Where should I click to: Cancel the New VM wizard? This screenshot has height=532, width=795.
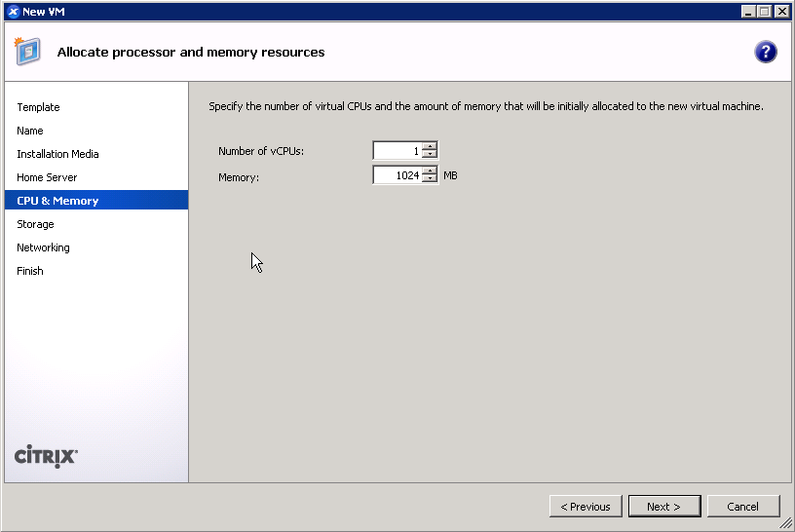coord(743,506)
